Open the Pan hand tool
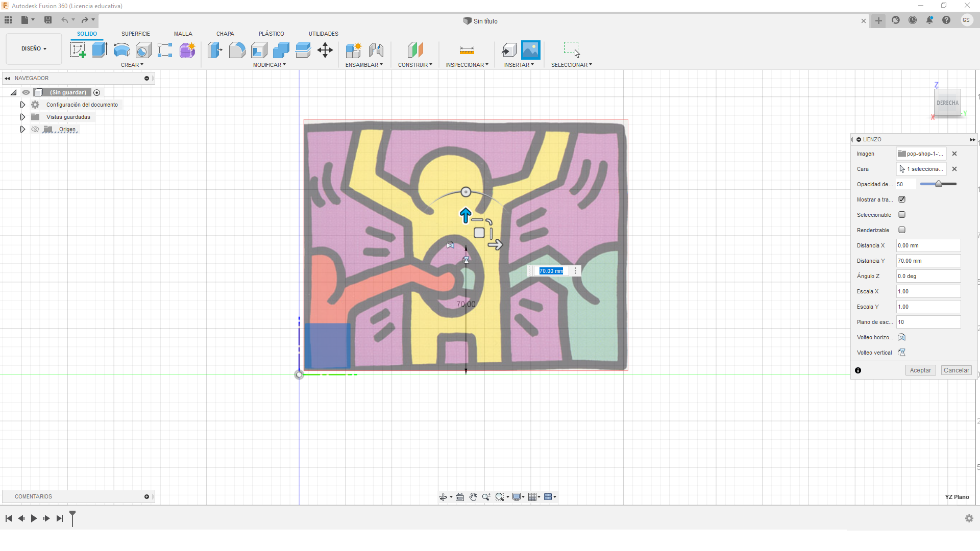 click(x=473, y=497)
